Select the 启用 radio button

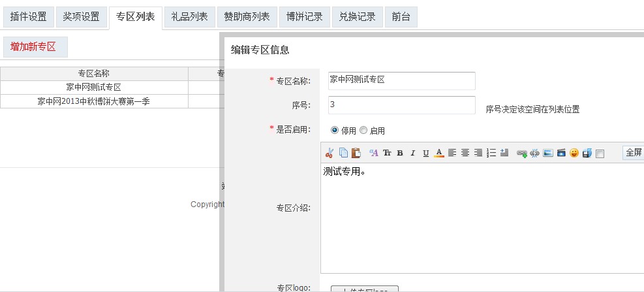point(363,130)
